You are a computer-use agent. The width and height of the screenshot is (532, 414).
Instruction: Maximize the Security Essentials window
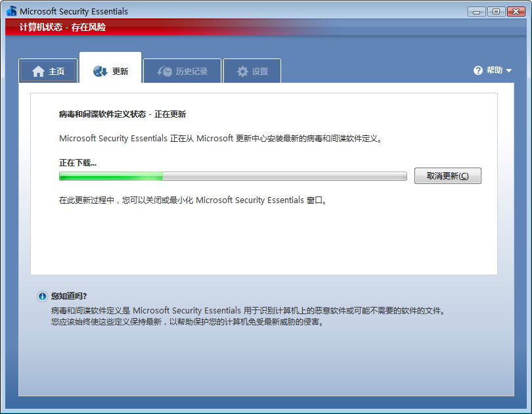[x=495, y=11]
